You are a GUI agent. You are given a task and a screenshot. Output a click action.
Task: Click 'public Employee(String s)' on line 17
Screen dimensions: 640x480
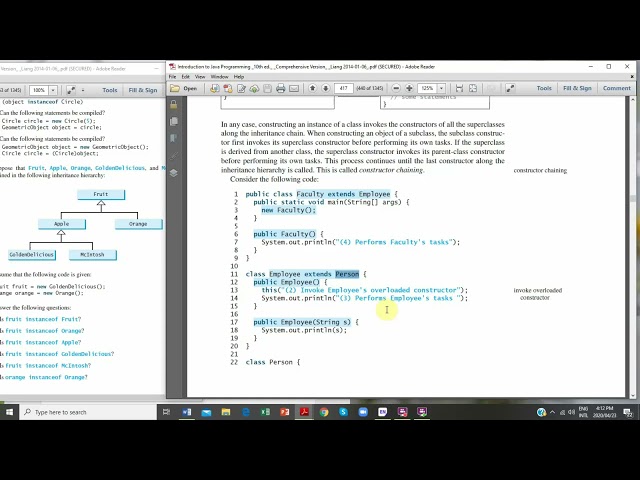click(x=302, y=322)
